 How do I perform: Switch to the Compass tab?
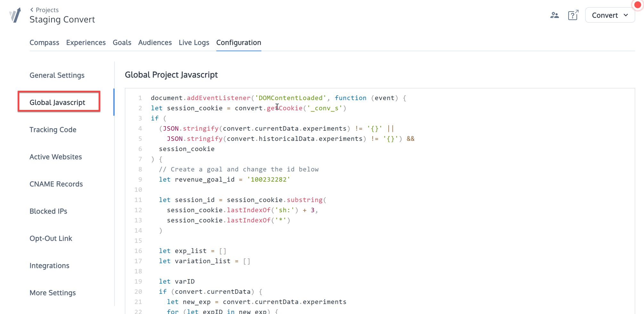tap(44, 42)
